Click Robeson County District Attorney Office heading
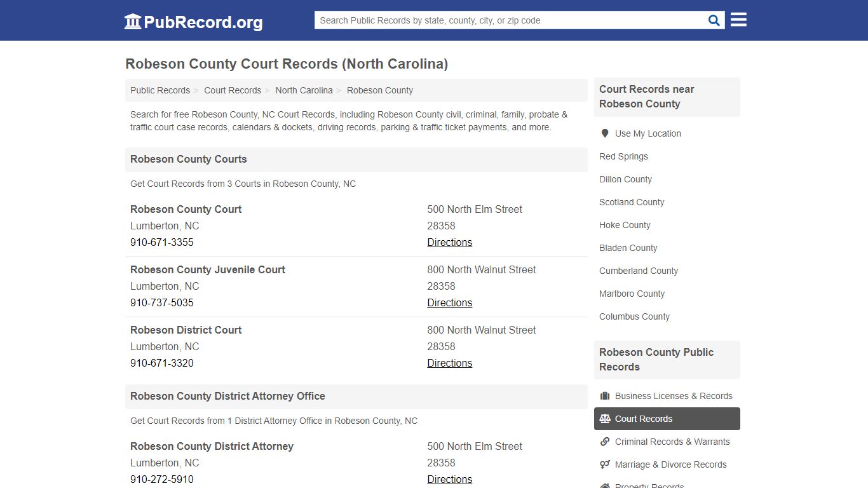This screenshot has height=488, width=868. tap(227, 396)
